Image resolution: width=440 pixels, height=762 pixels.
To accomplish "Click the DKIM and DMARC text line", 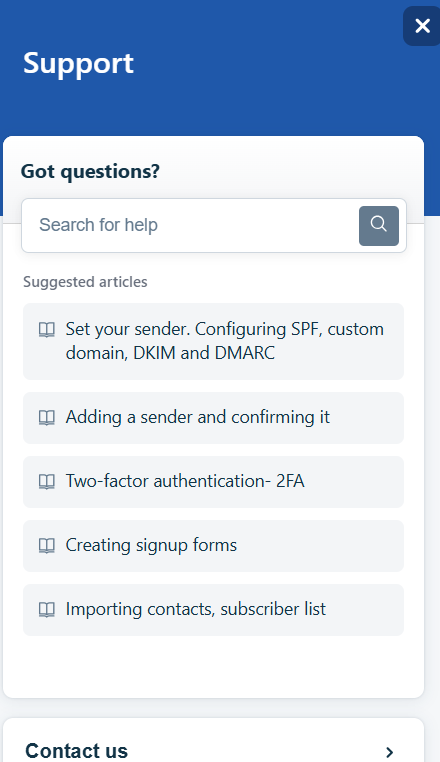I will click(170, 353).
